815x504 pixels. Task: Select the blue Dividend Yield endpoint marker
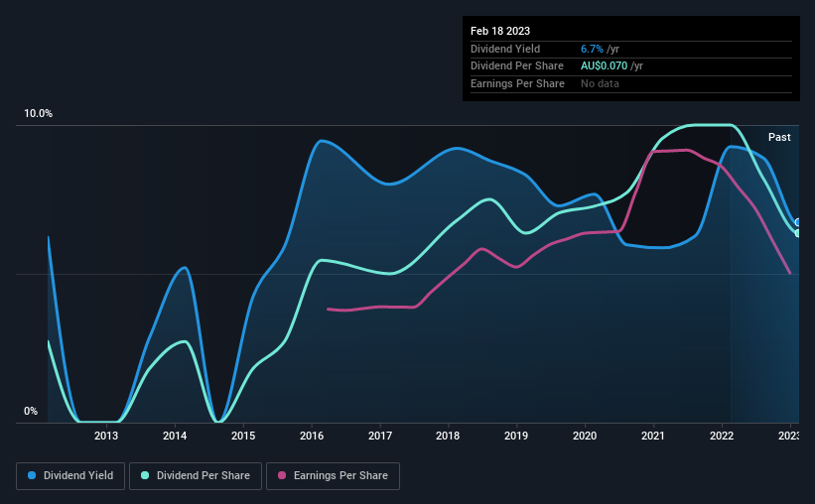pos(798,223)
